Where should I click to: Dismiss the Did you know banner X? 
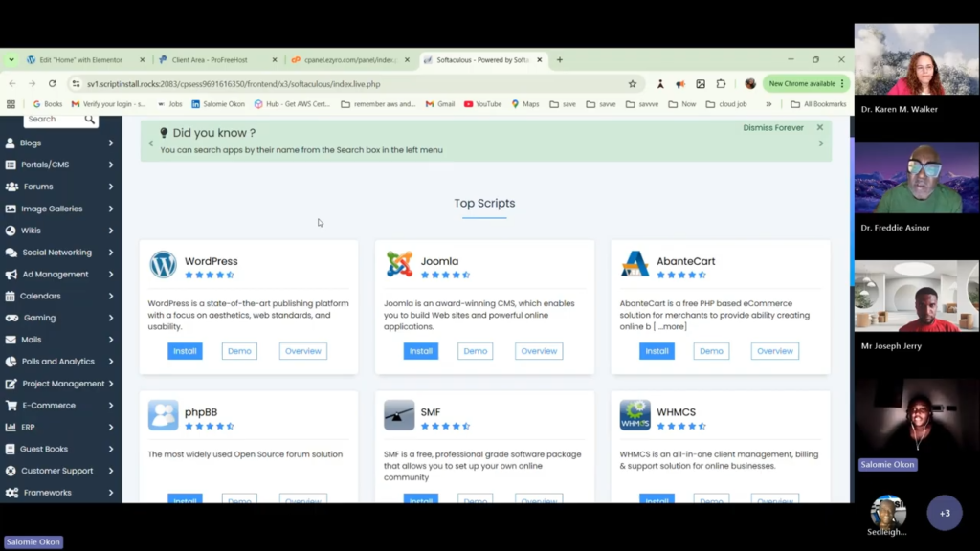[820, 127]
